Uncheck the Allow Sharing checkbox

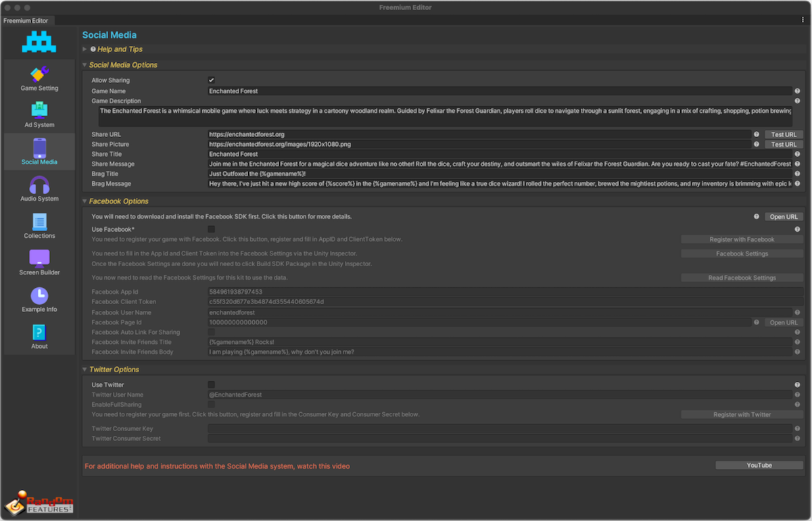coord(212,80)
